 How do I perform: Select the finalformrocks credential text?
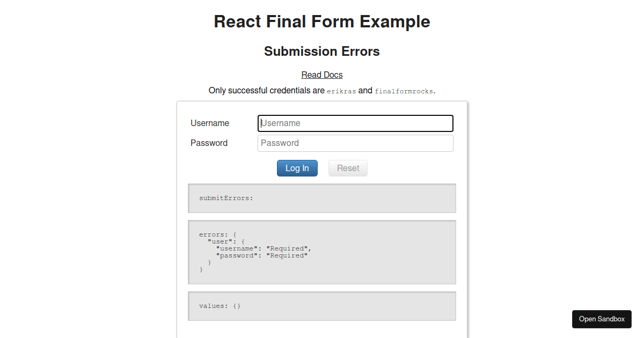pyautogui.click(x=403, y=91)
